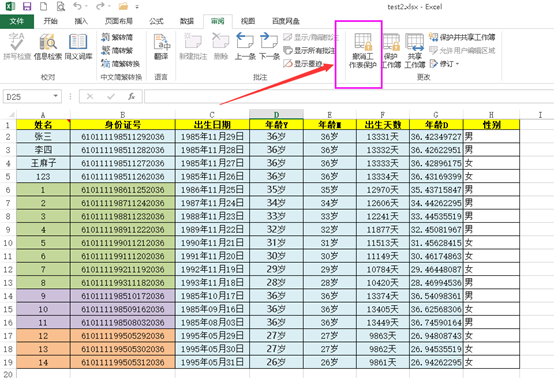554x378 pixels.
Task: Select cell 1995年05月31日
Action: [x=212, y=362]
